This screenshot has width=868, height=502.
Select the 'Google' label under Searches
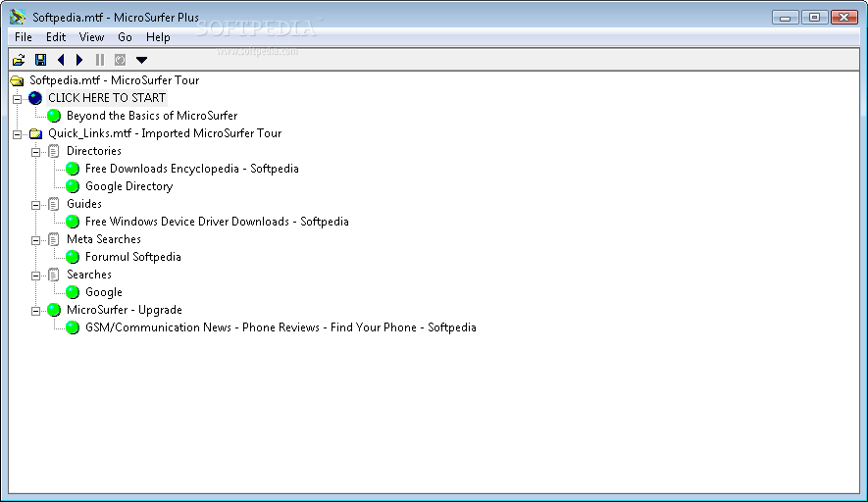click(104, 292)
